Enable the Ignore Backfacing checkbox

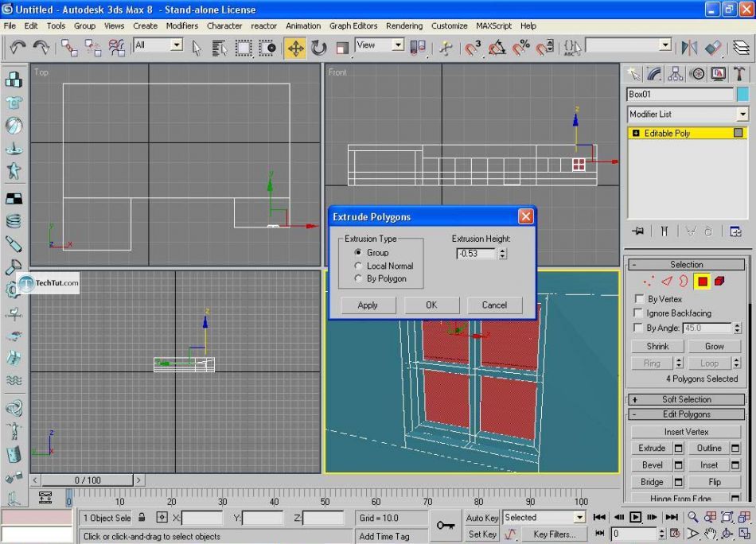click(x=638, y=313)
